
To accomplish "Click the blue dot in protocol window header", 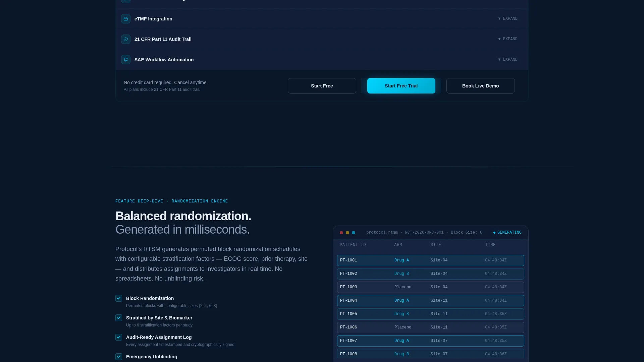I will tap(354, 233).
